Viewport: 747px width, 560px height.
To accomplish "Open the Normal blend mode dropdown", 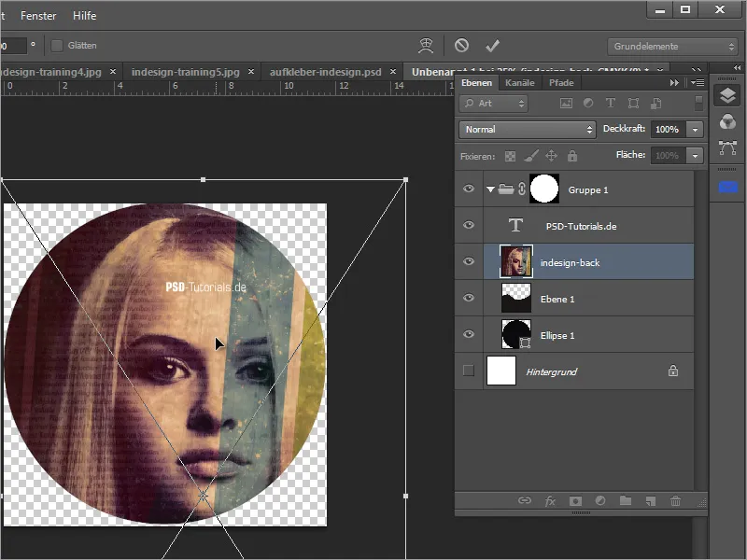I will pyautogui.click(x=527, y=130).
